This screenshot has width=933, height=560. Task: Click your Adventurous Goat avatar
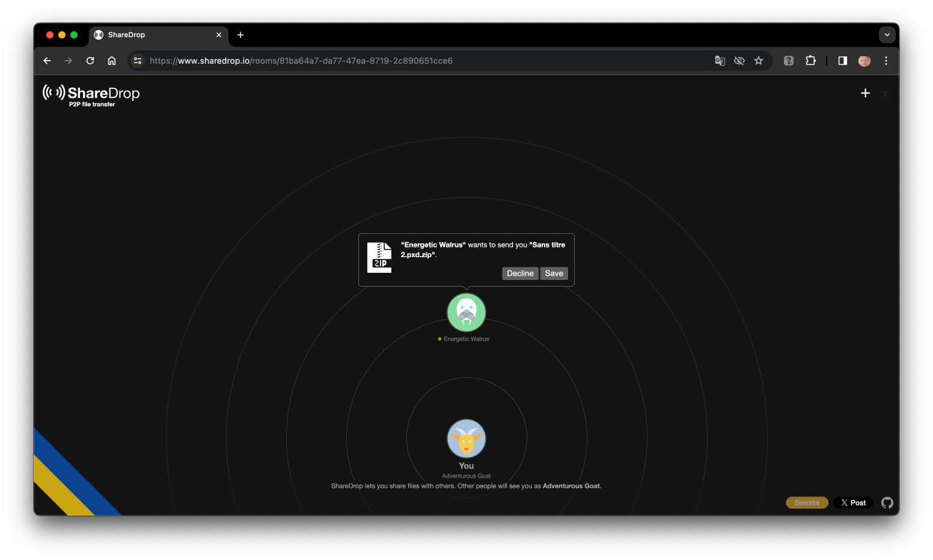click(466, 439)
